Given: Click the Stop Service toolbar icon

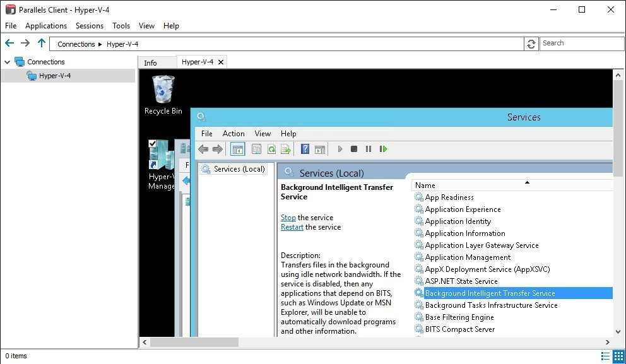Looking at the screenshot, I should 354,150.
